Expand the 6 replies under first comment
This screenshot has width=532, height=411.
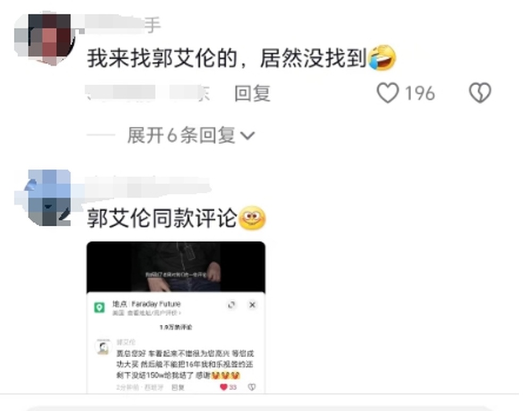coord(191,135)
